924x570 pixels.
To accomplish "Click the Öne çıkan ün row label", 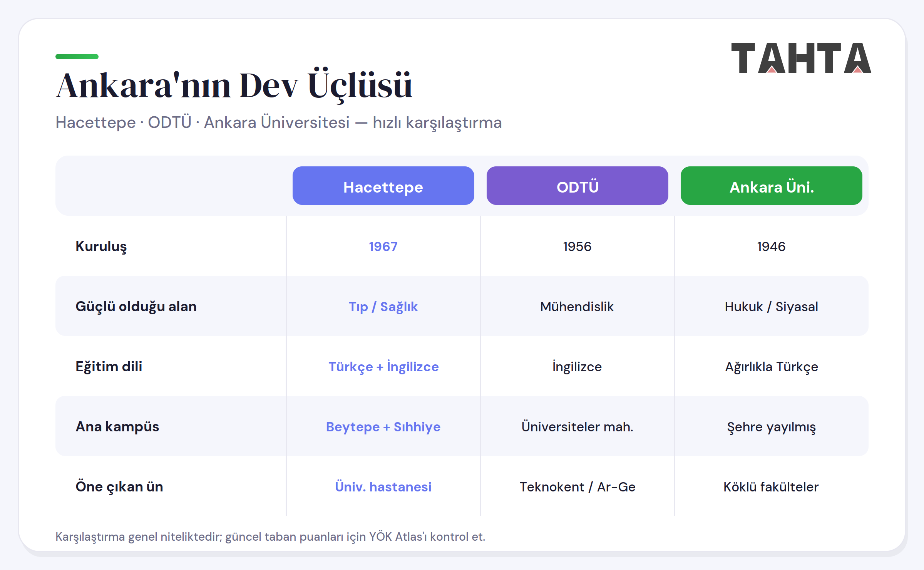I will pyautogui.click(x=119, y=487).
